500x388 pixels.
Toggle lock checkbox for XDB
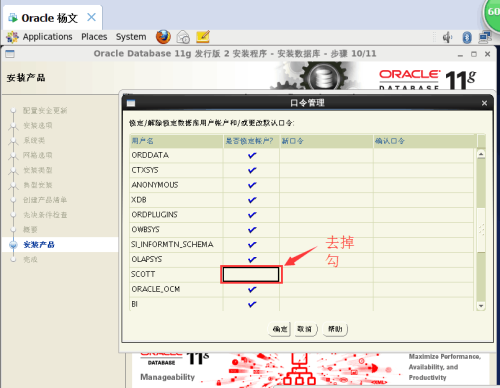coord(252,200)
